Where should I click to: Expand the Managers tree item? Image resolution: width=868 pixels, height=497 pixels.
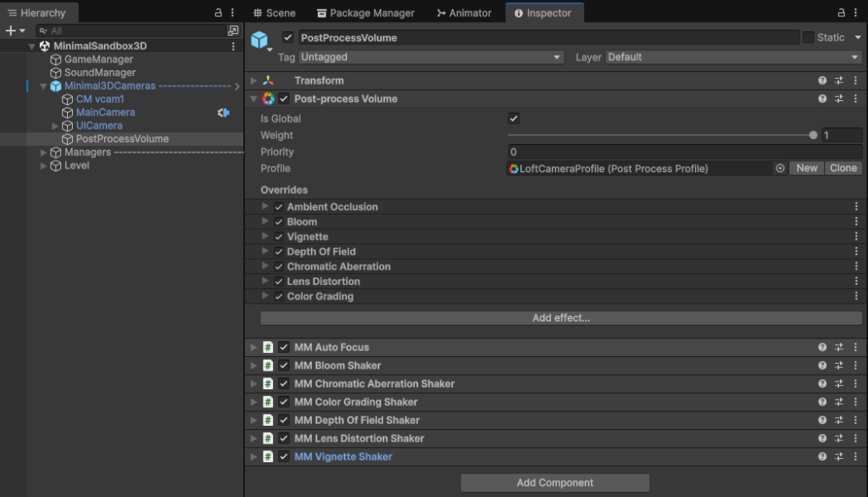tap(44, 153)
